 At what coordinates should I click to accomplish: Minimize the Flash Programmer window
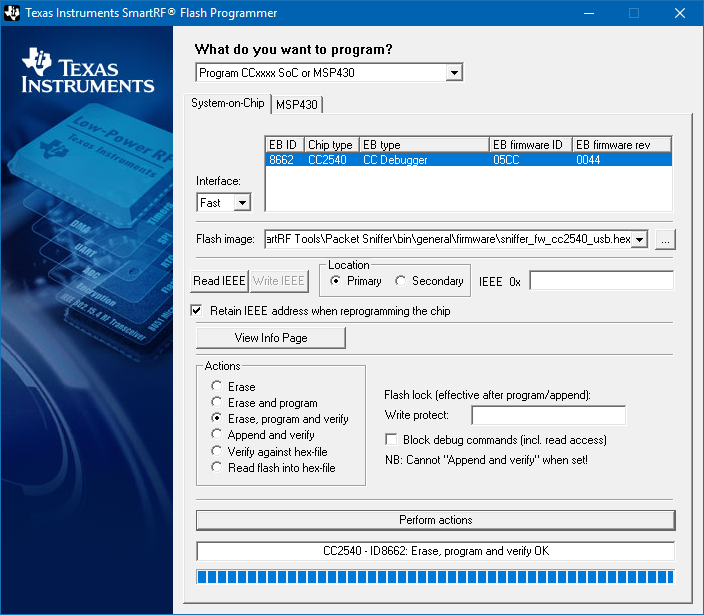tap(589, 13)
